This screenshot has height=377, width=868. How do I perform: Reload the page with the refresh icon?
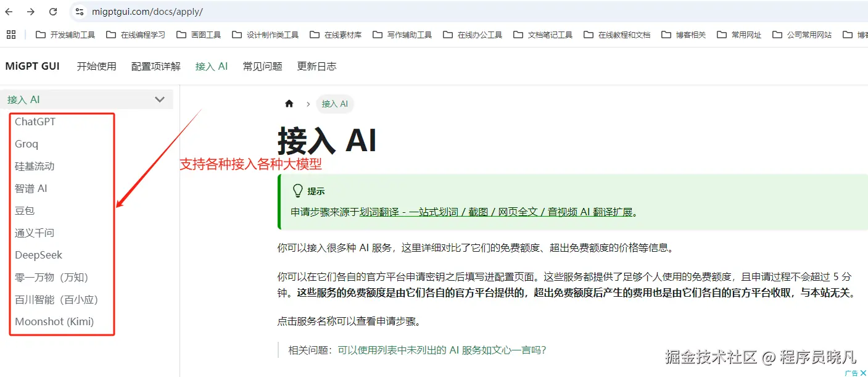pyautogui.click(x=52, y=11)
